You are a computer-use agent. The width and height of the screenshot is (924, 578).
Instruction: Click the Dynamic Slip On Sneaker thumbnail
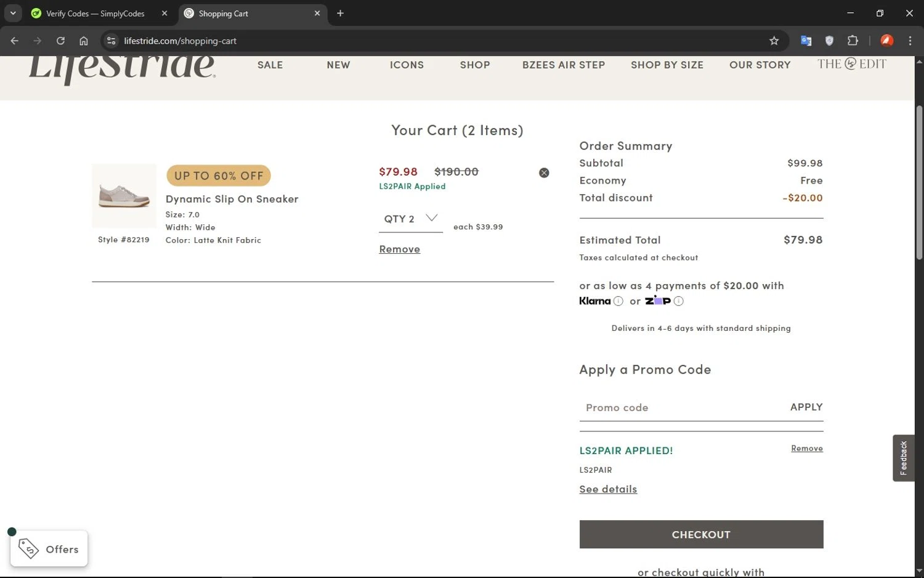coord(124,196)
